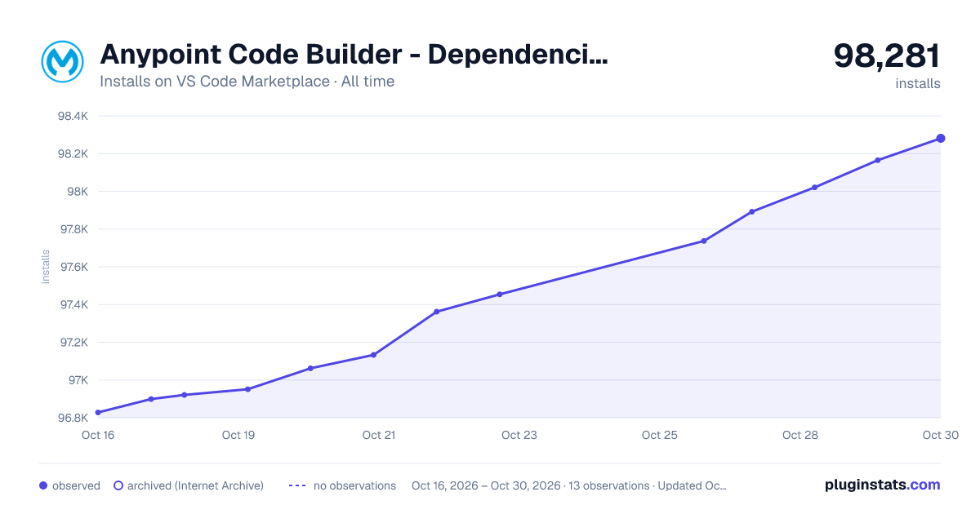This screenshot has width=980, height=514.
Task: Click the 98.4K y-axis label
Action: 73,116
